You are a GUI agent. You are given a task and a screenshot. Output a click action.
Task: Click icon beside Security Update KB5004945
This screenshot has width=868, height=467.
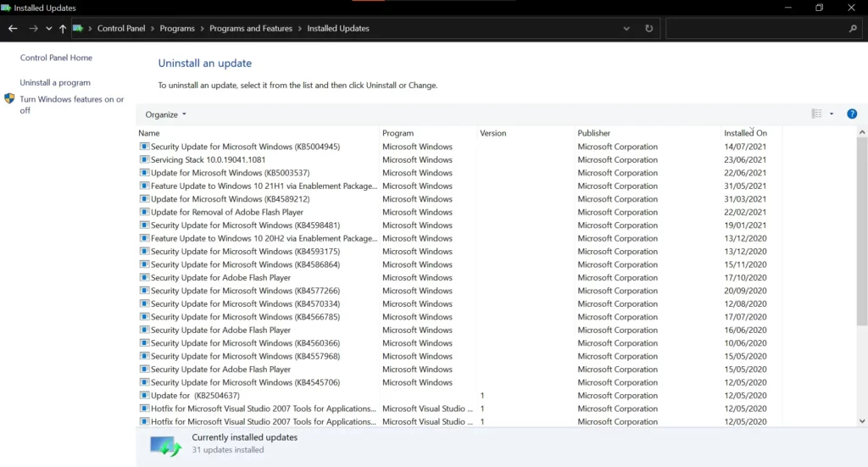144,147
